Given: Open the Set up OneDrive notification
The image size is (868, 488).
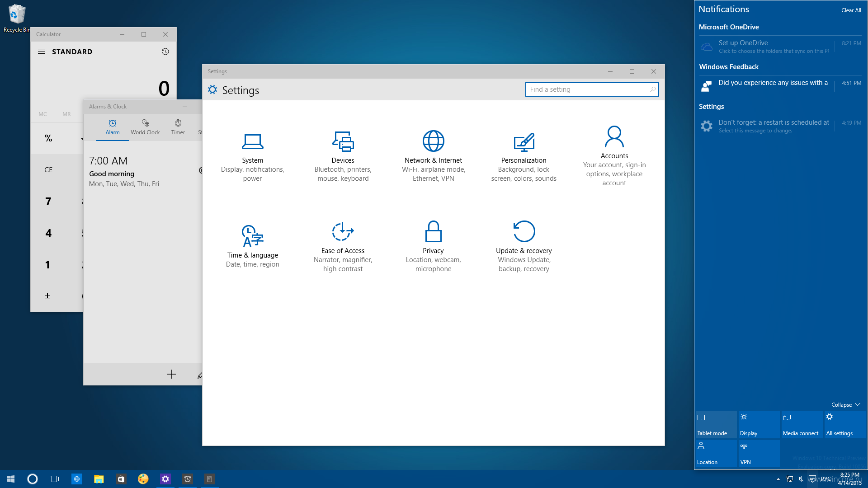Looking at the screenshot, I should [x=780, y=47].
